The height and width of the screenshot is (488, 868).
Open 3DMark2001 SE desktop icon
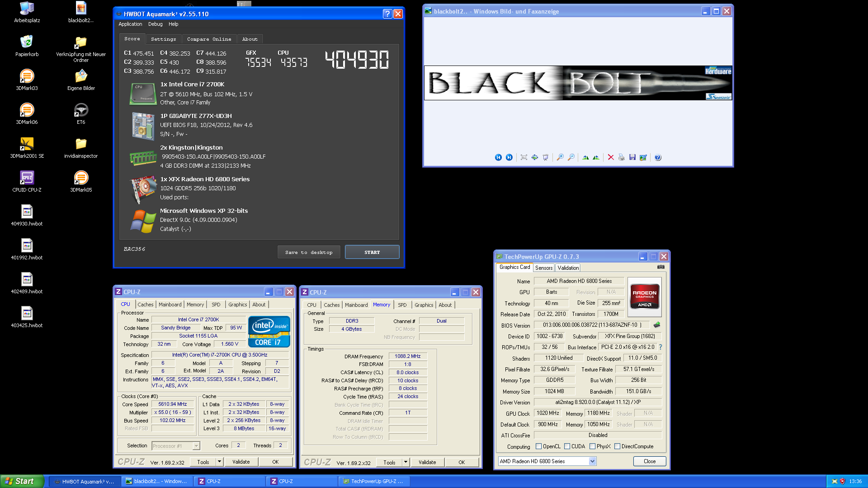(x=27, y=147)
